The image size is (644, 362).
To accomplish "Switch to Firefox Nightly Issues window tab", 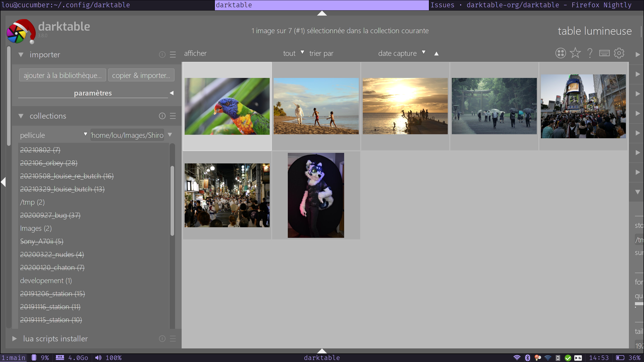I will (536, 5).
